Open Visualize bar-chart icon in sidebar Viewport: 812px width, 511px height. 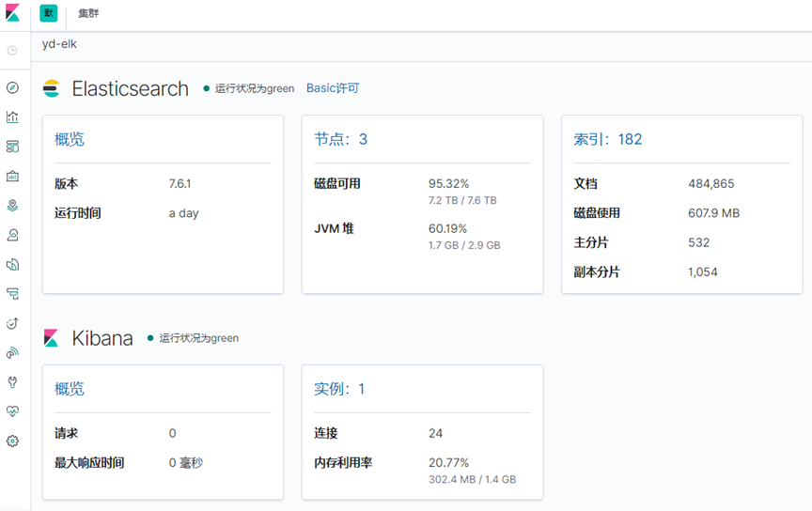(x=12, y=117)
